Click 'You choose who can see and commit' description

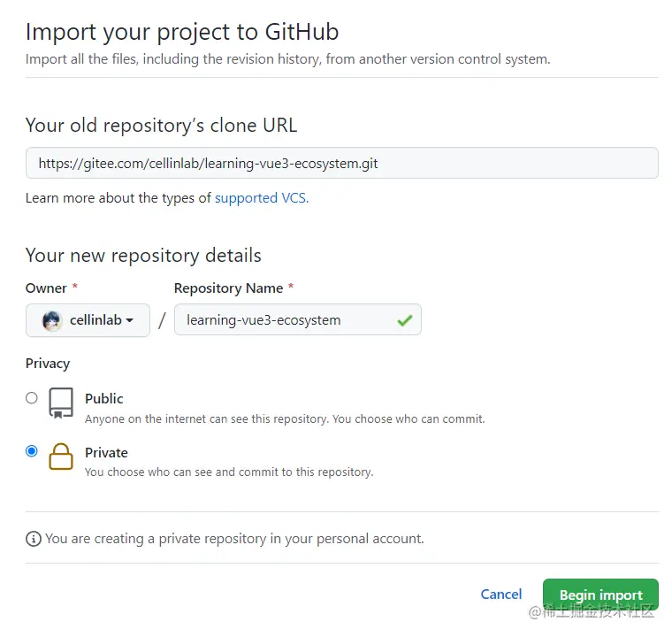229,472
